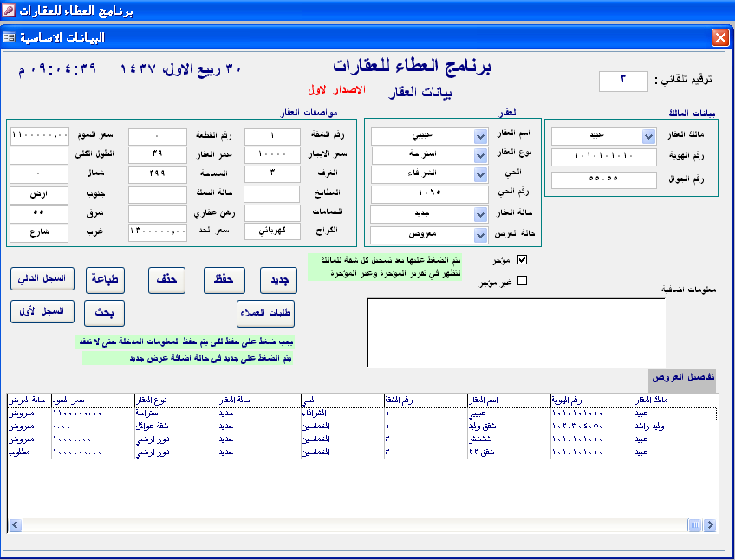Toggle the مؤجر checkbox
This screenshot has height=560, width=735.
click(522, 260)
